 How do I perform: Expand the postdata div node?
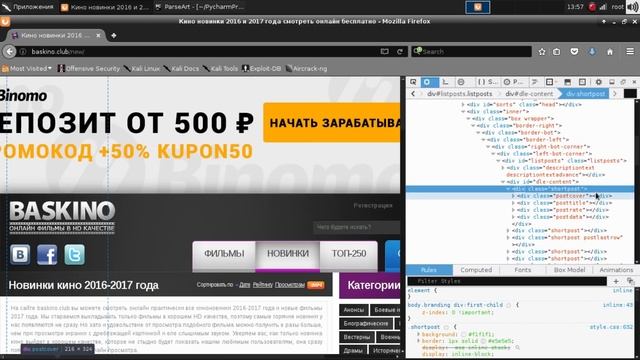(513, 217)
